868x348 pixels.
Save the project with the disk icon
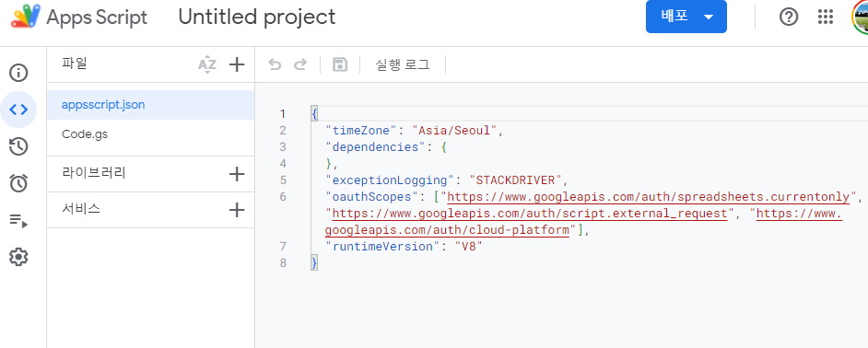[x=339, y=64]
